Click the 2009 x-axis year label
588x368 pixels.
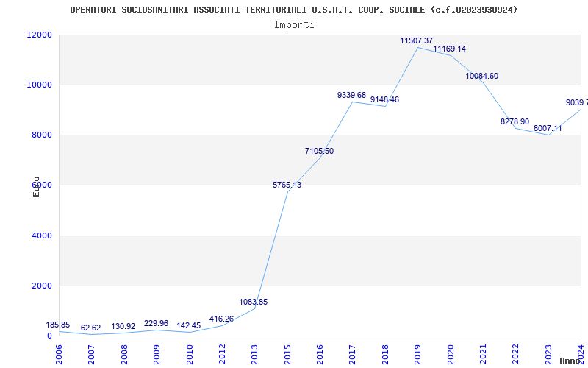[157, 354]
